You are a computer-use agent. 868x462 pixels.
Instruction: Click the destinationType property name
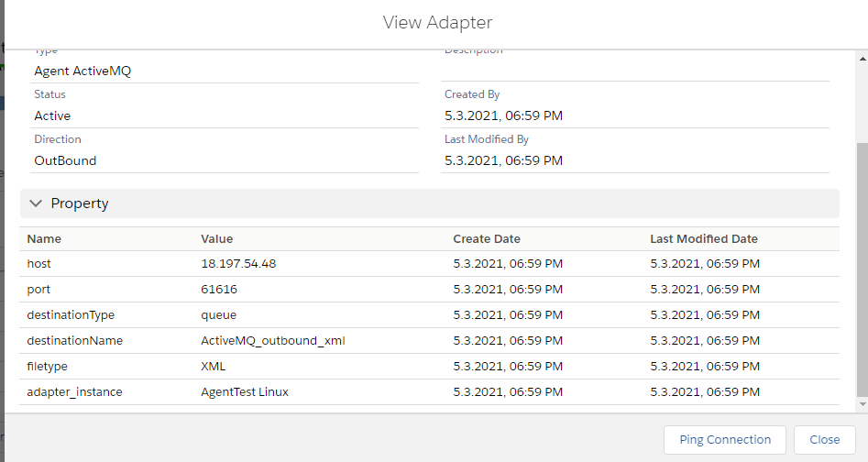coord(71,315)
